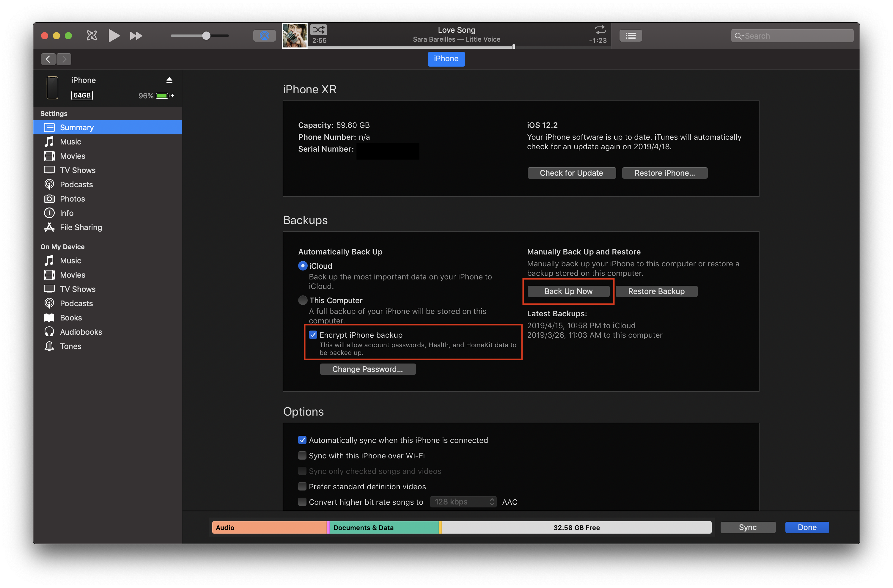Enable Convert higher bit rate songs
Screen dimensions: 893x588
click(x=302, y=502)
